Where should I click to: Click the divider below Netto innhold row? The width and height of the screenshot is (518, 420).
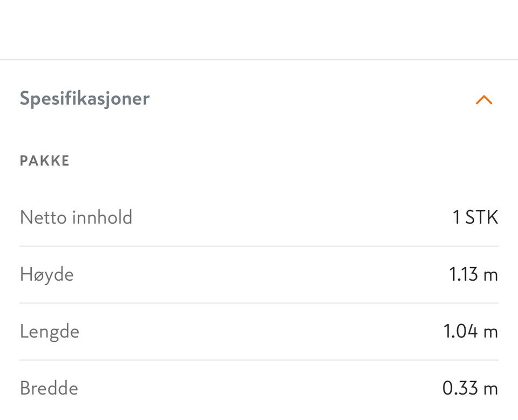tap(259, 246)
